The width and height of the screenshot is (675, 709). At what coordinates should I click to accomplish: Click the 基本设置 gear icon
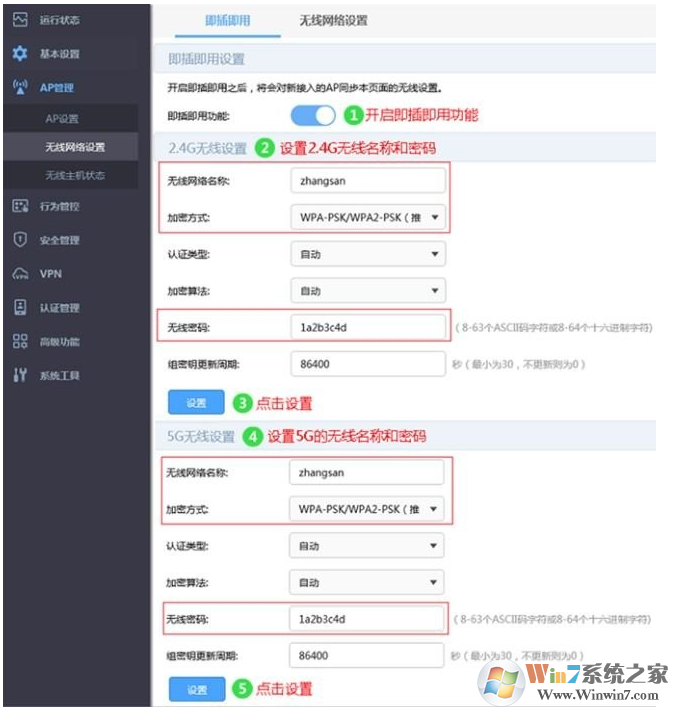[20, 53]
